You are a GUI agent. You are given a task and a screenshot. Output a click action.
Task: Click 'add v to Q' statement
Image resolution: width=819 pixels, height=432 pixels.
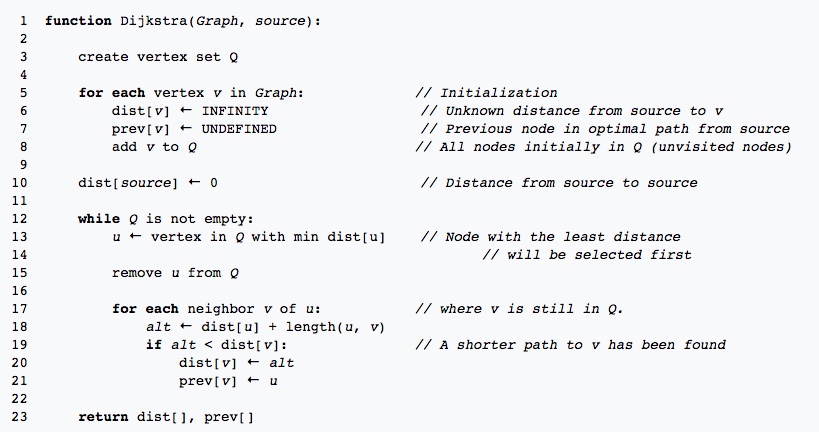tap(154, 147)
